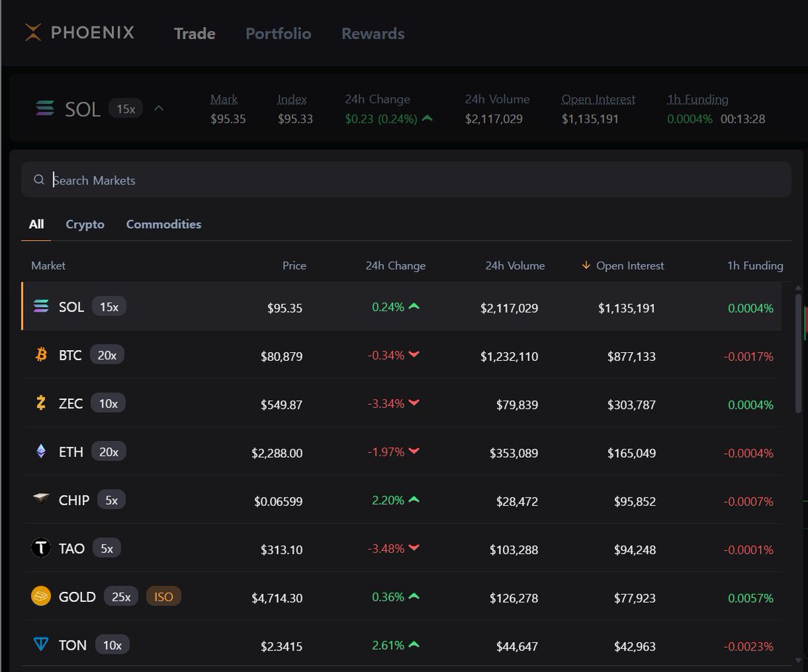This screenshot has height=672, width=808.
Task: Collapse the SOL market selector chevron
Action: tap(159, 108)
